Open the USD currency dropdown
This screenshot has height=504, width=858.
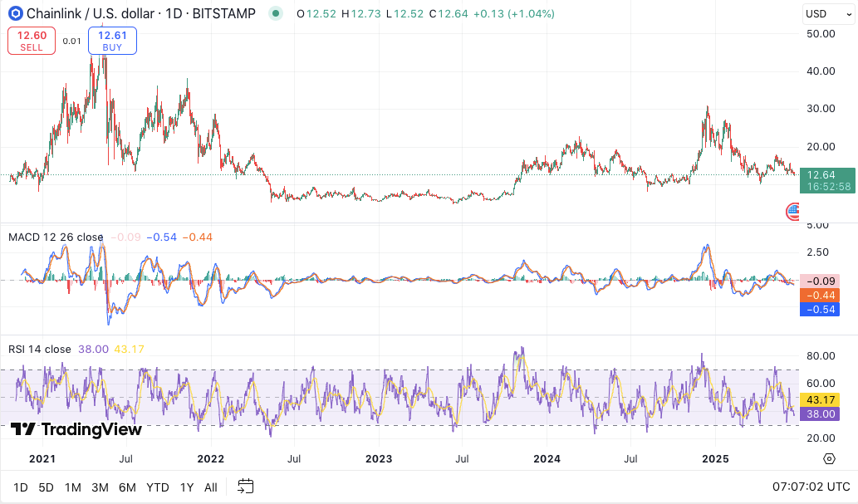pos(828,13)
